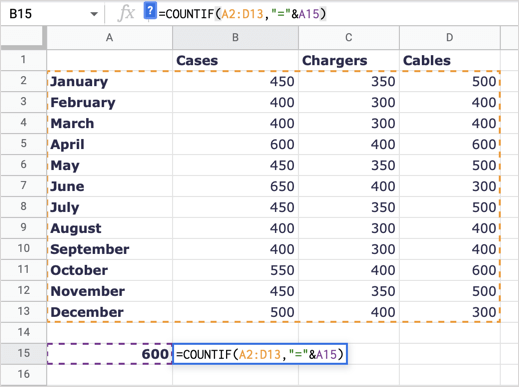The height and width of the screenshot is (387, 519).
Task: Click the Cables header cell
Action: tap(450, 60)
